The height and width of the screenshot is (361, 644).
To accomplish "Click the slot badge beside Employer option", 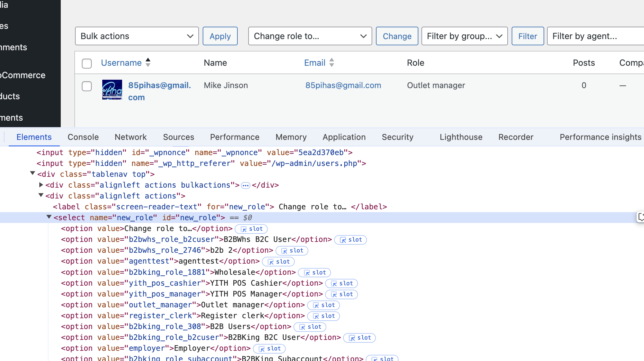I will point(269,349).
